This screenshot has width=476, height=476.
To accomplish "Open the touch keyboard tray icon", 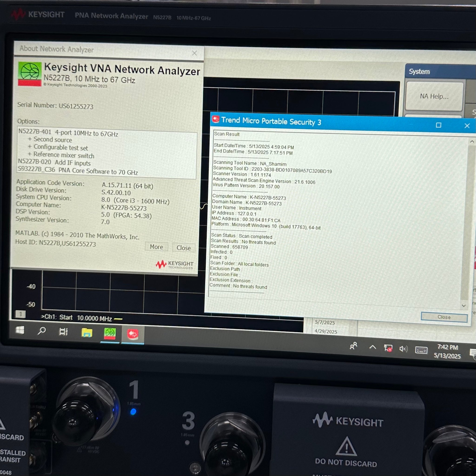I will tap(421, 350).
